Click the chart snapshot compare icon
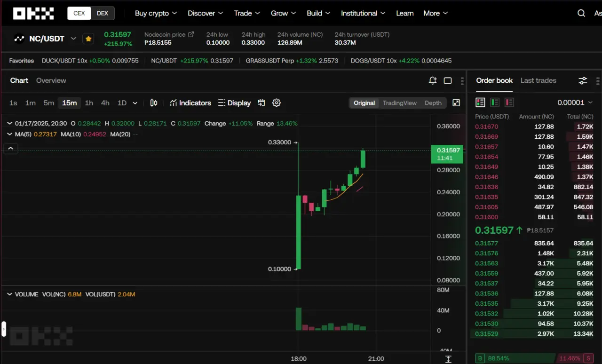 click(x=261, y=103)
